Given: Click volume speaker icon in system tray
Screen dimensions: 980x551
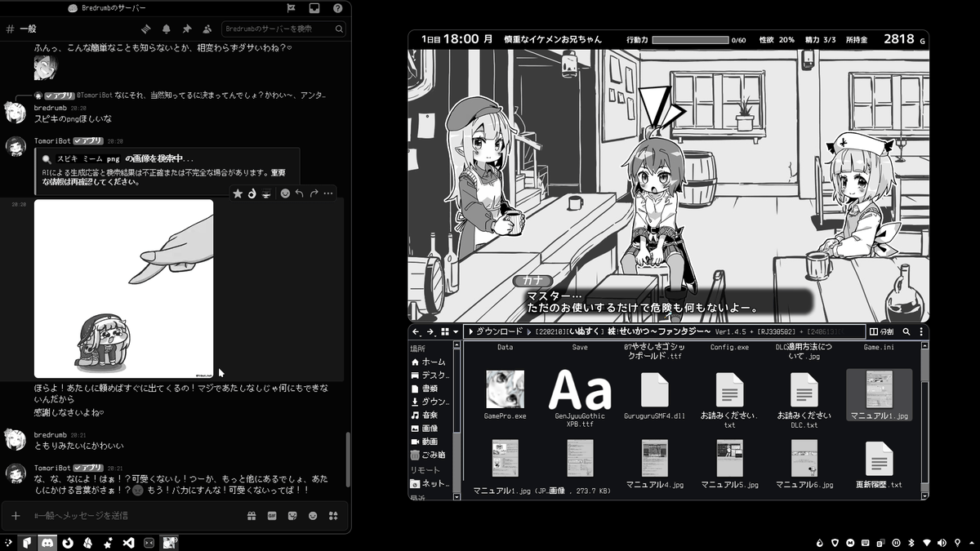Looking at the screenshot, I should click(942, 543).
